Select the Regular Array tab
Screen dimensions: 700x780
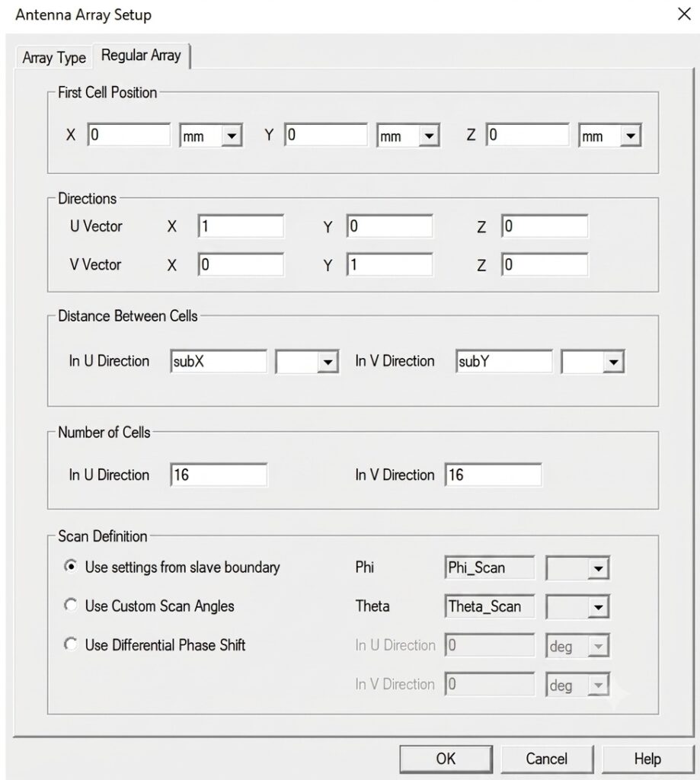click(x=141, y=55)
